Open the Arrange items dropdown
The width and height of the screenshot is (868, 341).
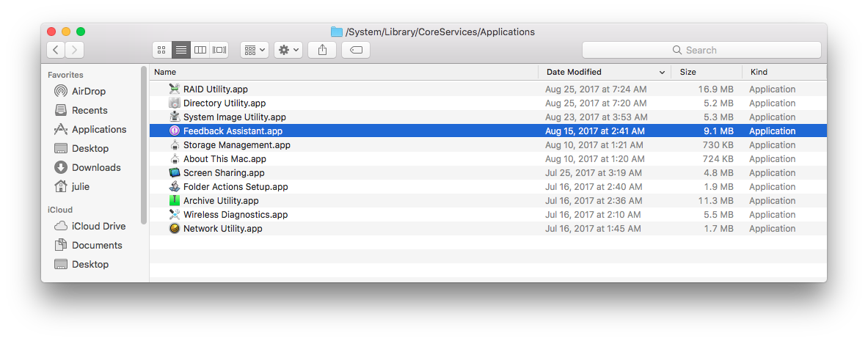tap(255, 50)
